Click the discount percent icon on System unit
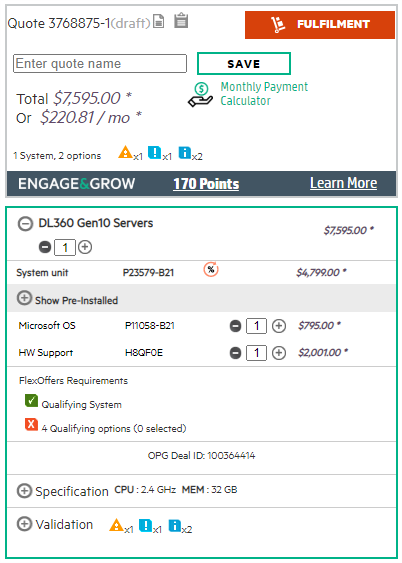This screenshot has height=563, width=402. coord(211,269)
